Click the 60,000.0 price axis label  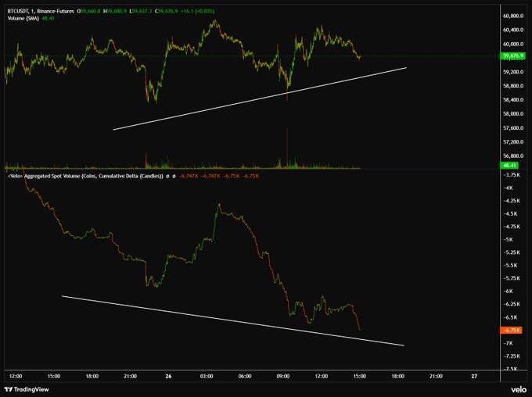coord(513,44)
